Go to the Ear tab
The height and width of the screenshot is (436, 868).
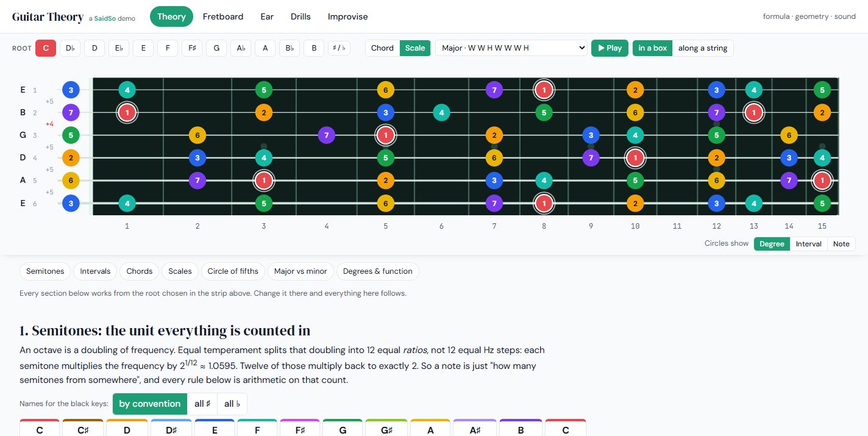coord(267,16)
